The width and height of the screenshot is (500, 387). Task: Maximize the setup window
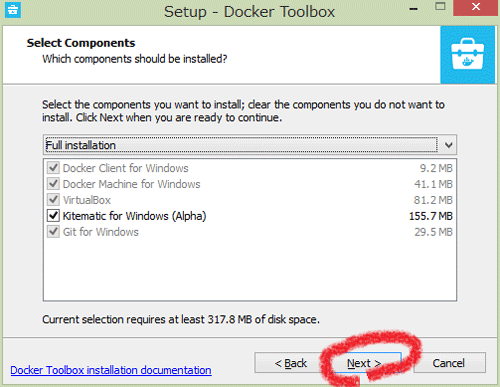pos(440,7)
